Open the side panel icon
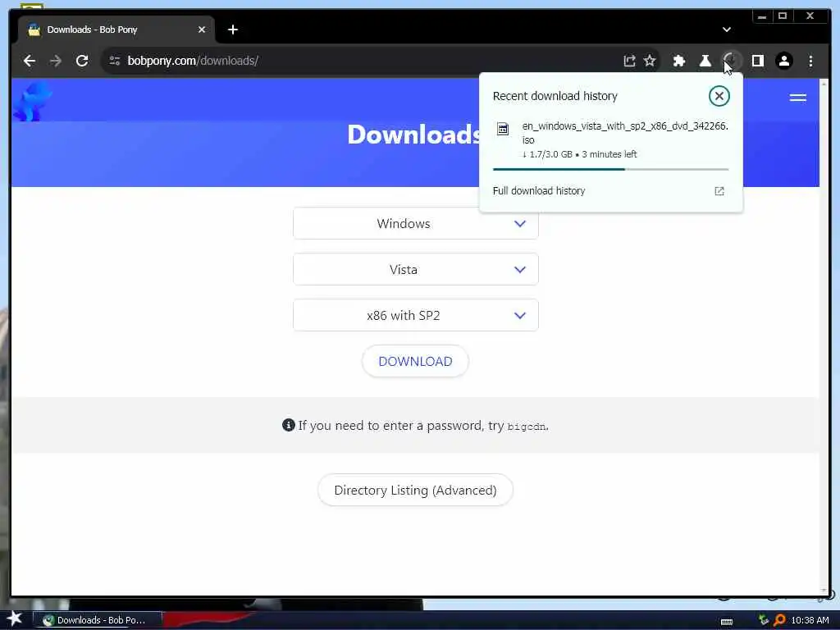This screenshot has height=630, width=840. [x=757, y=61]
